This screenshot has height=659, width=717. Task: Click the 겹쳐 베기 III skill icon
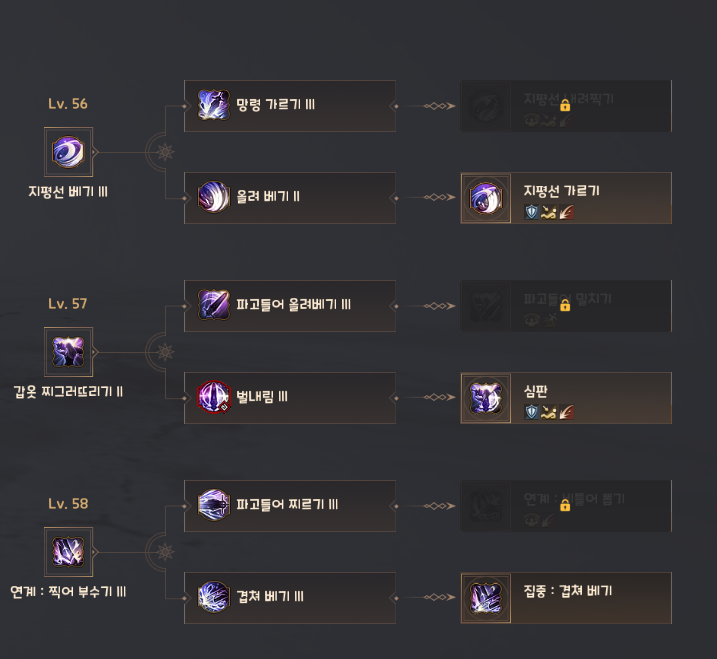pos(214,597)
